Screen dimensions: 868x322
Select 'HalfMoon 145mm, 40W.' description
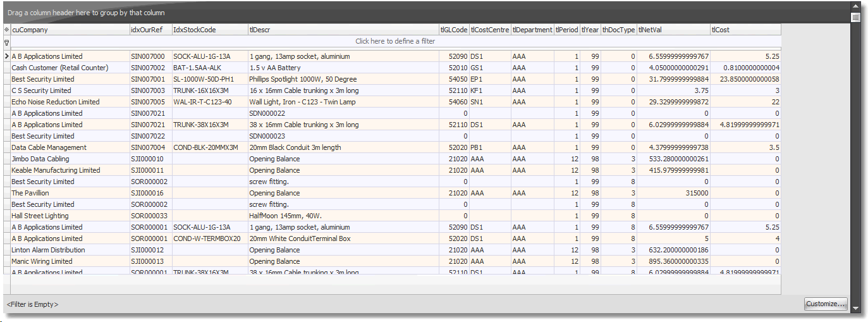344,216
